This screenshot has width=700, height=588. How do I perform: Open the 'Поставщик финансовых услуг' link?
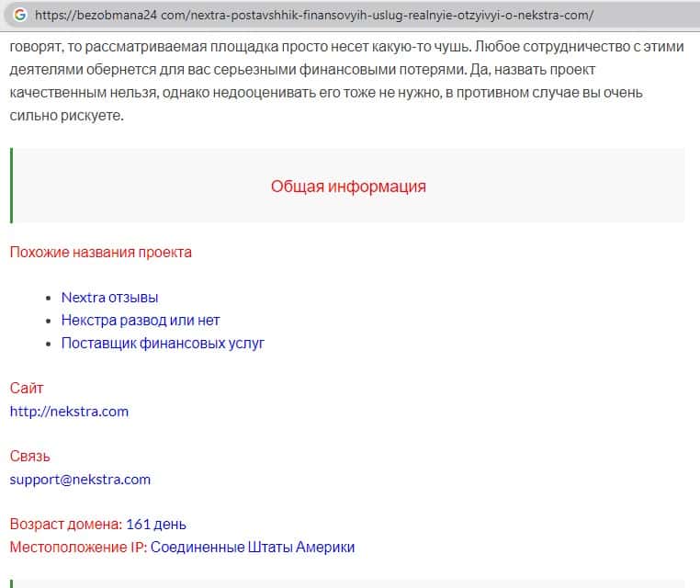pos(163,343)
